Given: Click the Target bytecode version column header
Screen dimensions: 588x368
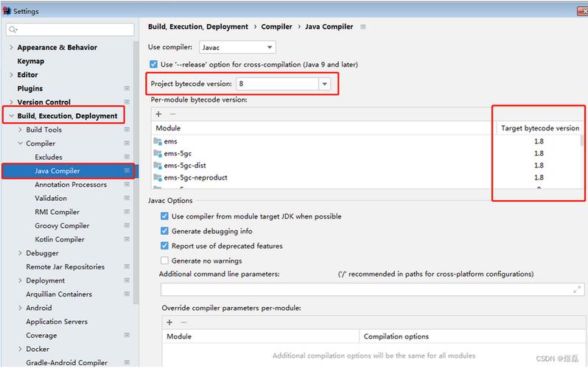Looking at the screenshot, I should 539,128.
